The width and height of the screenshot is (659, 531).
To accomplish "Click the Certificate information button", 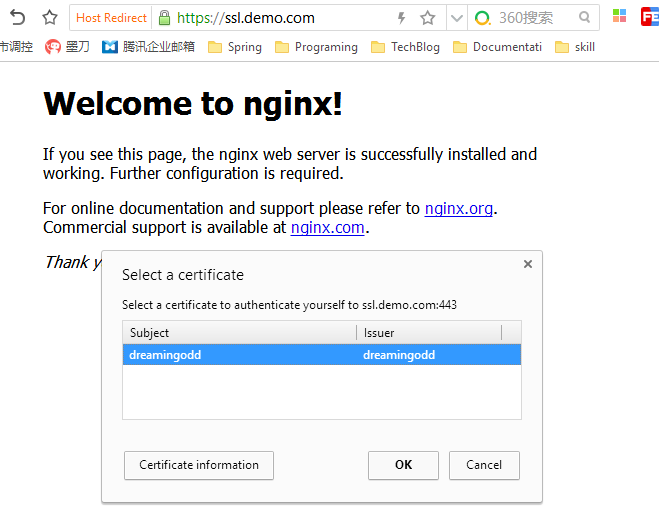I will (x=199, y=465).
